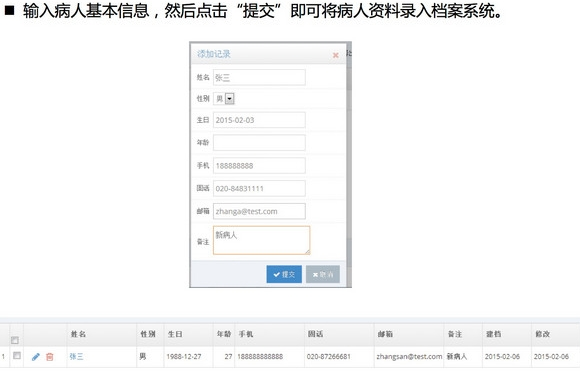
Task: Sort by the 年龄 column header
Action: click(224, 334)
